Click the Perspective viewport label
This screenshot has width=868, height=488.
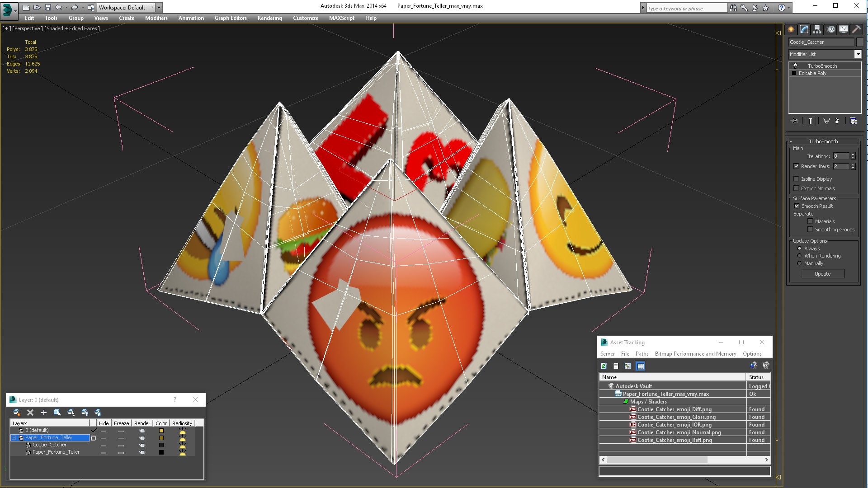click(x=28, y=28)
